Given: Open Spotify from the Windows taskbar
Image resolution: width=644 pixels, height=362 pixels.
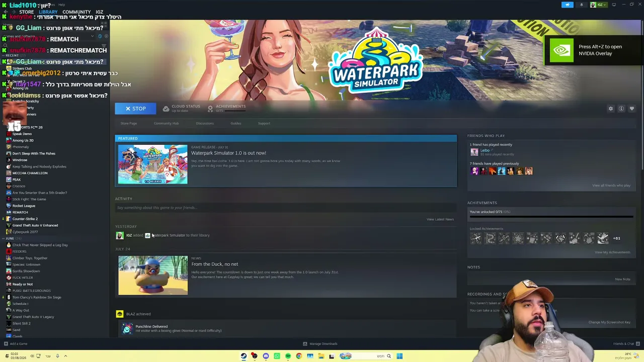Looking at the screenshot, I should coord(288,356).
